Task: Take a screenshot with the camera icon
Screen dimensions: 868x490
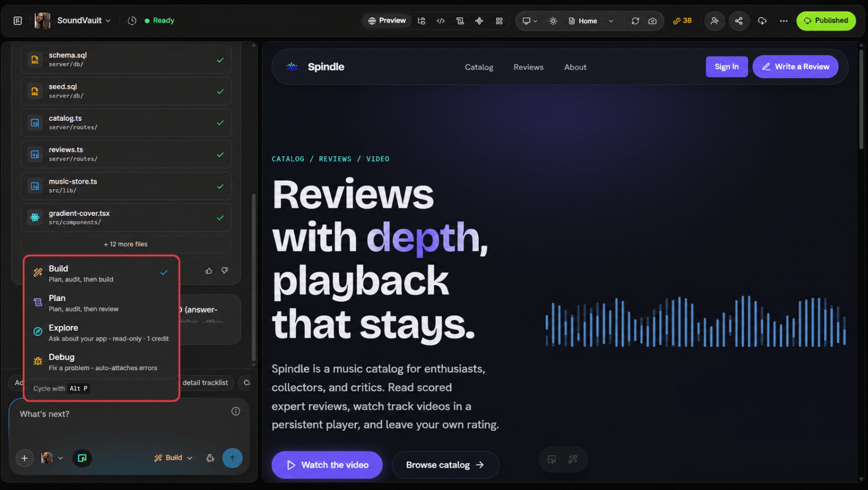Action: click(653, 21)
